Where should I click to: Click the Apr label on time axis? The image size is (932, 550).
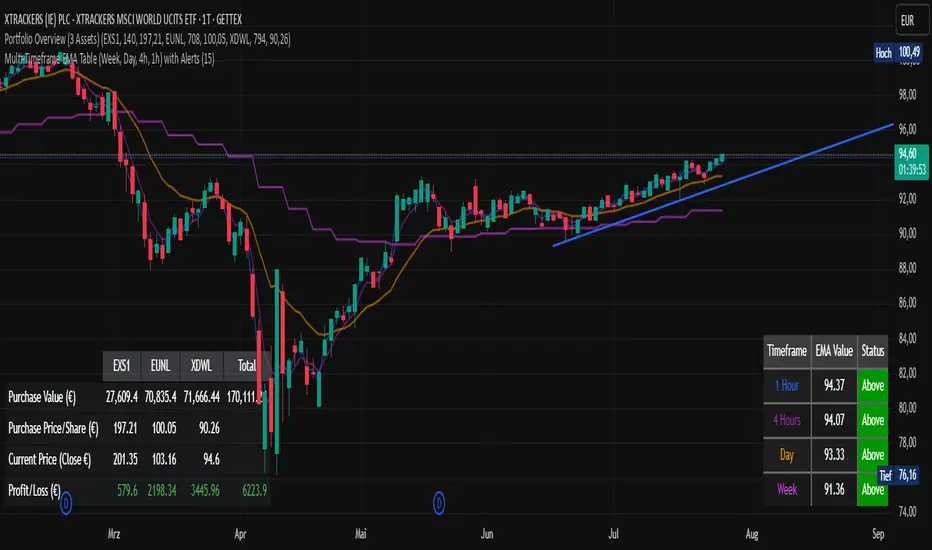pos(240,534)
